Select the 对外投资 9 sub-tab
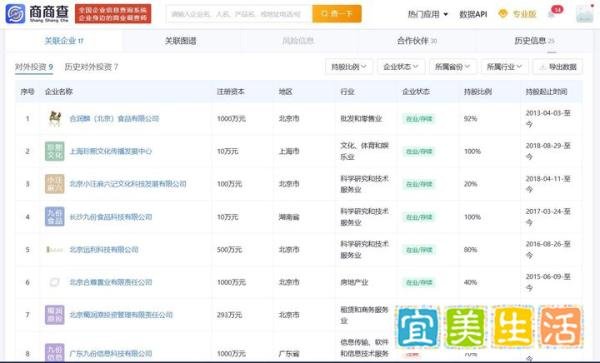The width and height of the screenshot is (600, 363). (34, 67)
